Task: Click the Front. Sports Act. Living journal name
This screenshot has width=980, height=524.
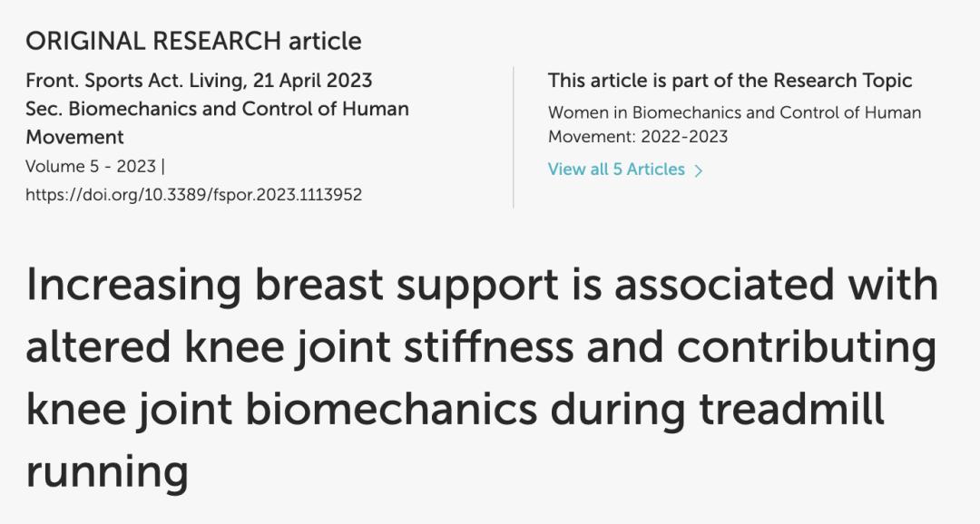Action: 132,80
